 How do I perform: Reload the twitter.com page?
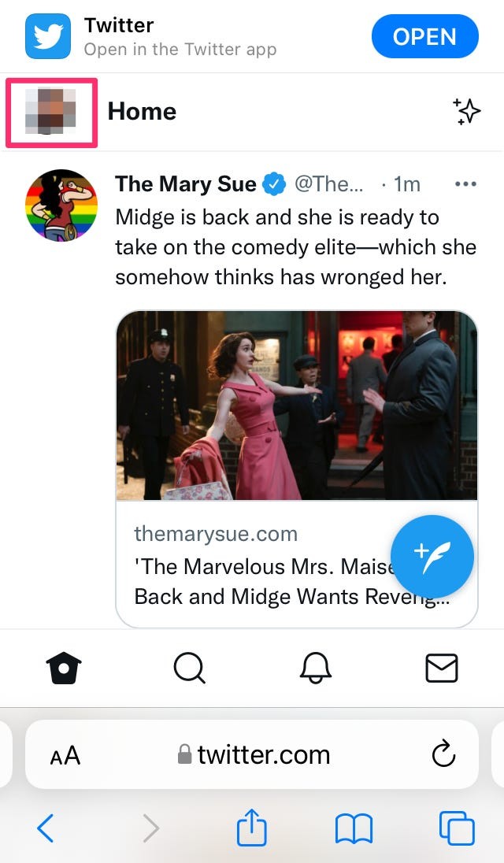click(444, 756)
